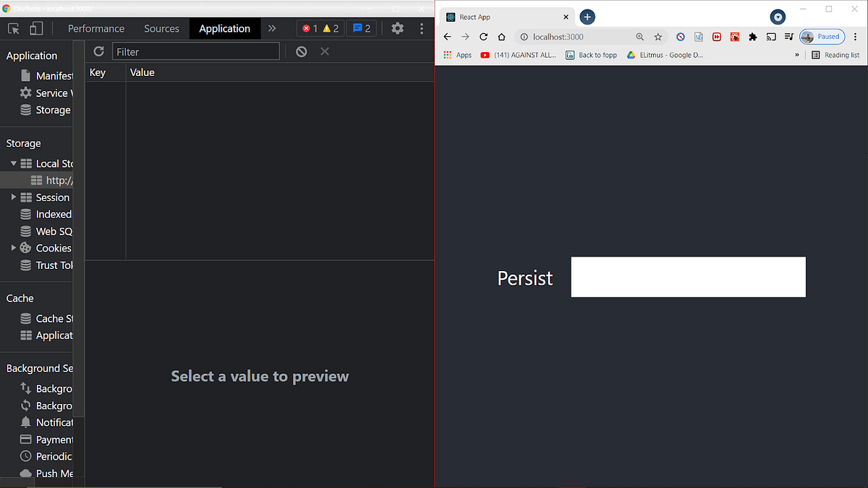Open the Chrome extensions puzzle icon
This screenshot has width=868, height=488.
[x=752, y=36]
